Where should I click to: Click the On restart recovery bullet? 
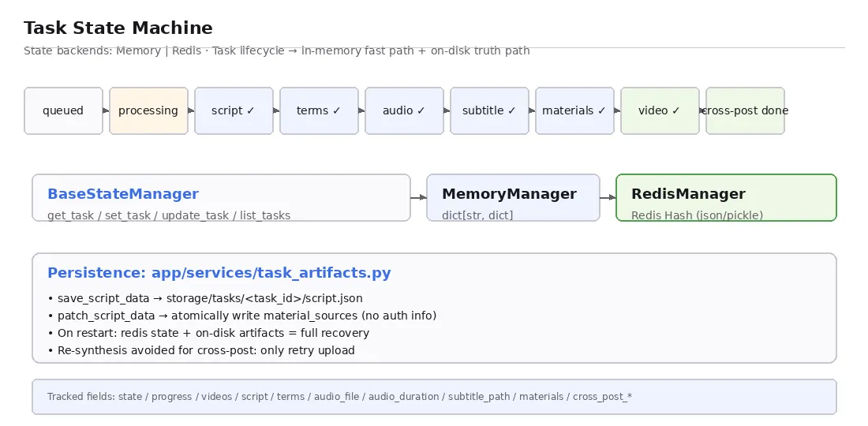coord(208,333)
